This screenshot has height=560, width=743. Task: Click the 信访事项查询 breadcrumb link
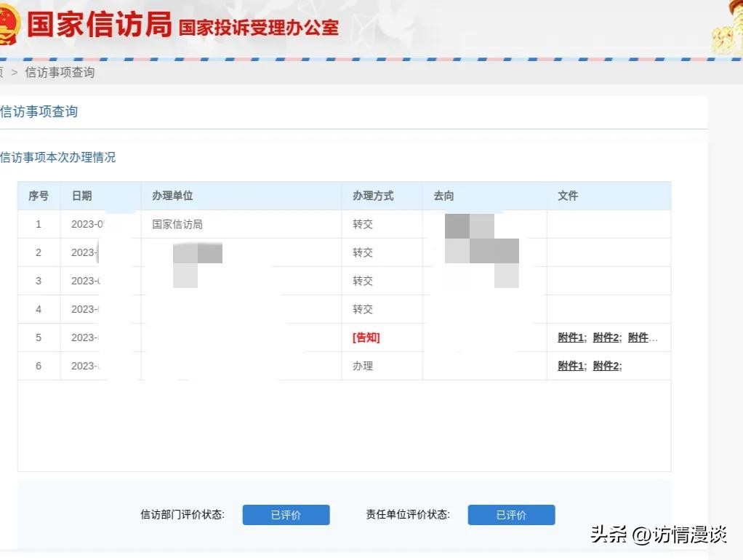coord(60,72)
